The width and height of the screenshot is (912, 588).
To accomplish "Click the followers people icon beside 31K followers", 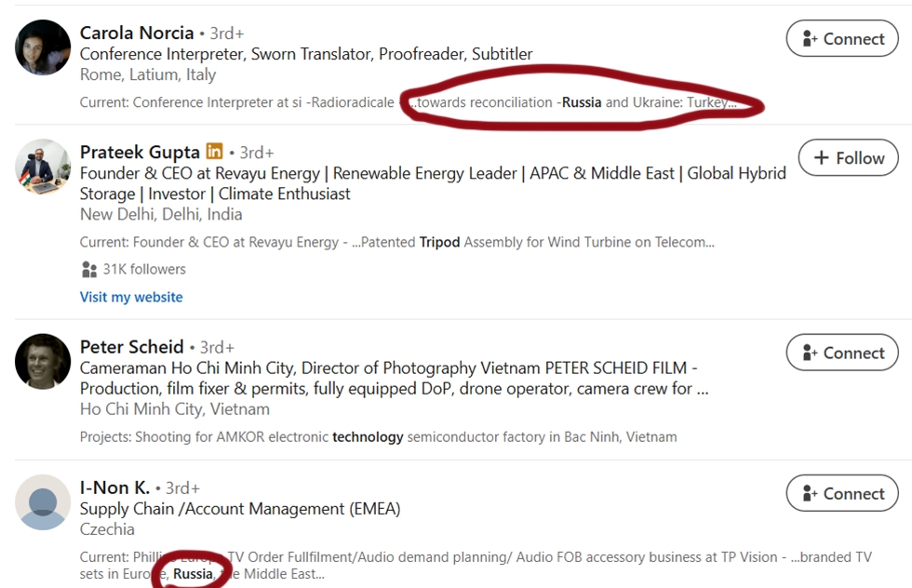I will click(x=89, y=269).
